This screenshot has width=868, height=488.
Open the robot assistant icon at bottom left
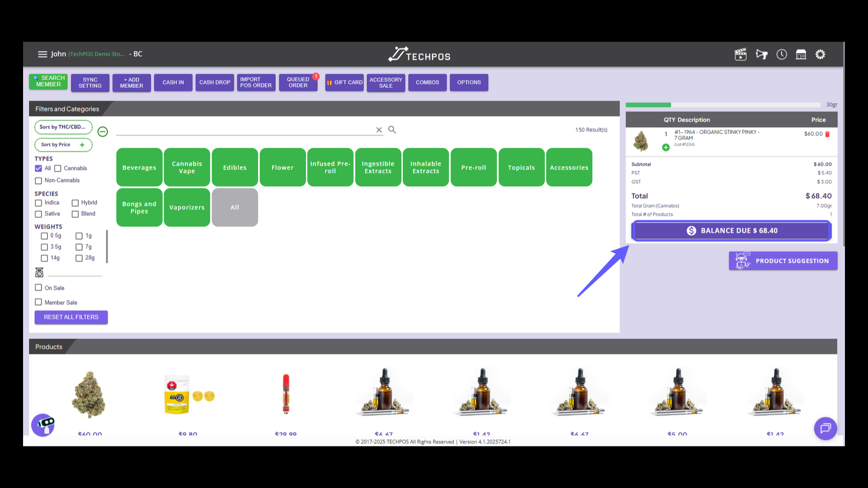[x=43, y=425]
